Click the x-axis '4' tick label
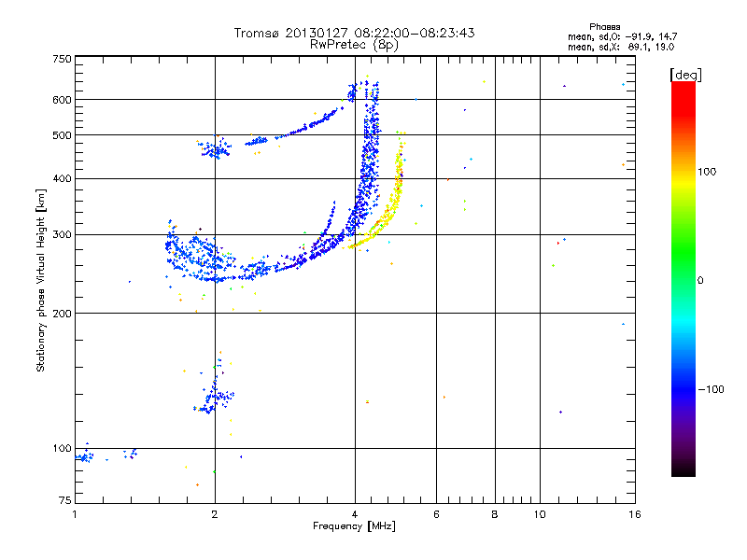This screenshot has height=560, width=747. click(x=355, y=514)
